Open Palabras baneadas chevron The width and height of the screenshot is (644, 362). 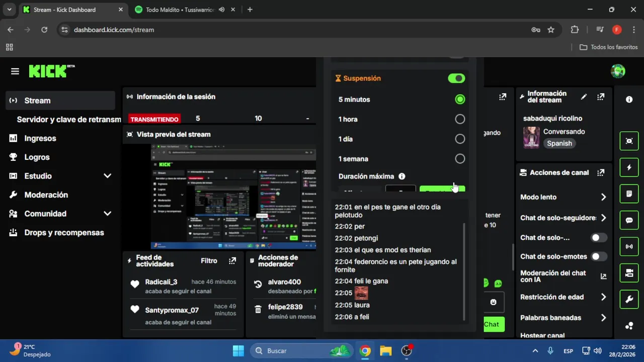603,318
